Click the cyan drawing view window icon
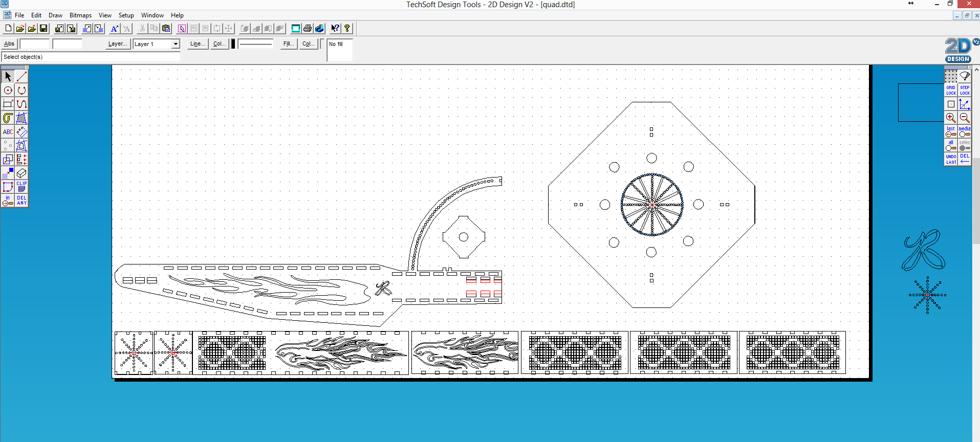The image size is (980, 442). pyautogui.click(x=296, y=29)
